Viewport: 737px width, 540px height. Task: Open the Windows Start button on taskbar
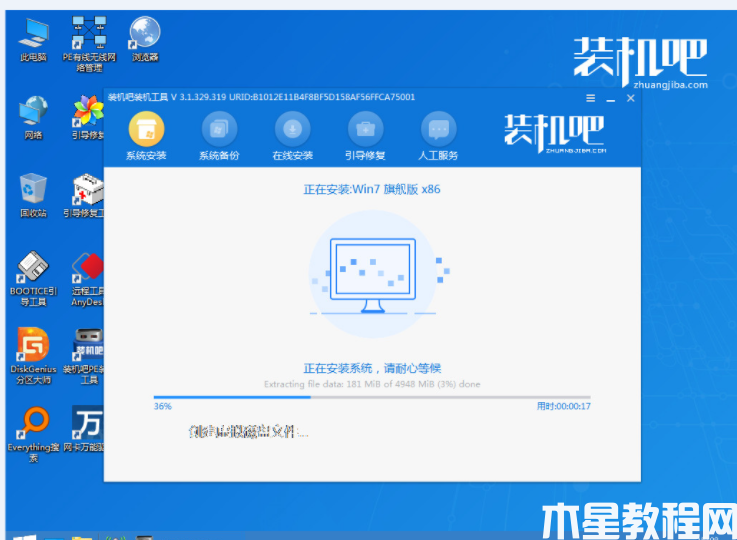[24, 537]
